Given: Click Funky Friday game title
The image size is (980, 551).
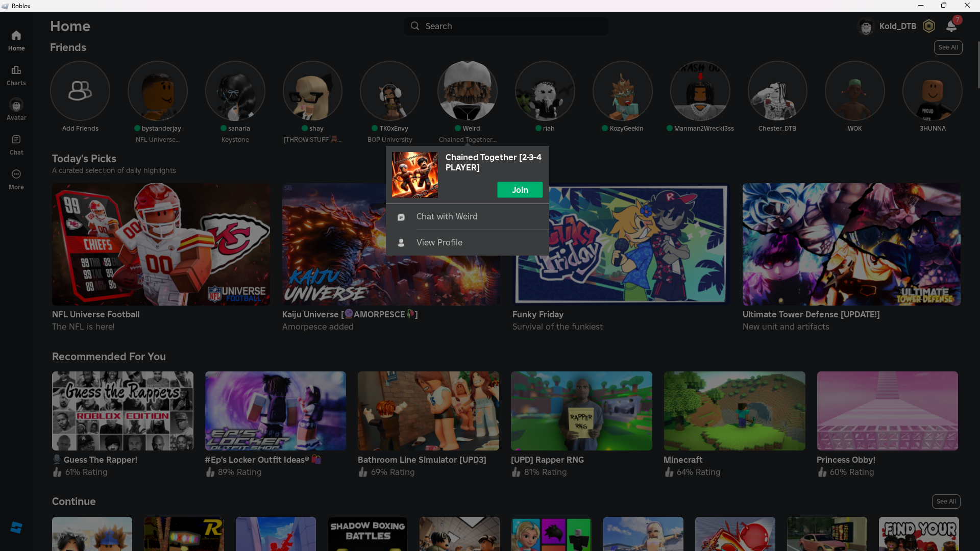Looking at the screenshot, I should click(x=538, y=315).
